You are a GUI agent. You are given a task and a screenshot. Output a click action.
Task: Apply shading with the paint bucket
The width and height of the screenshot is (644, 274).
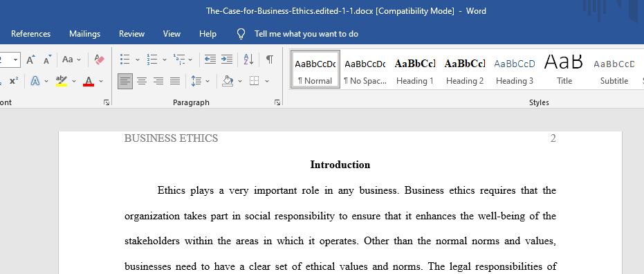pos(228,81)
